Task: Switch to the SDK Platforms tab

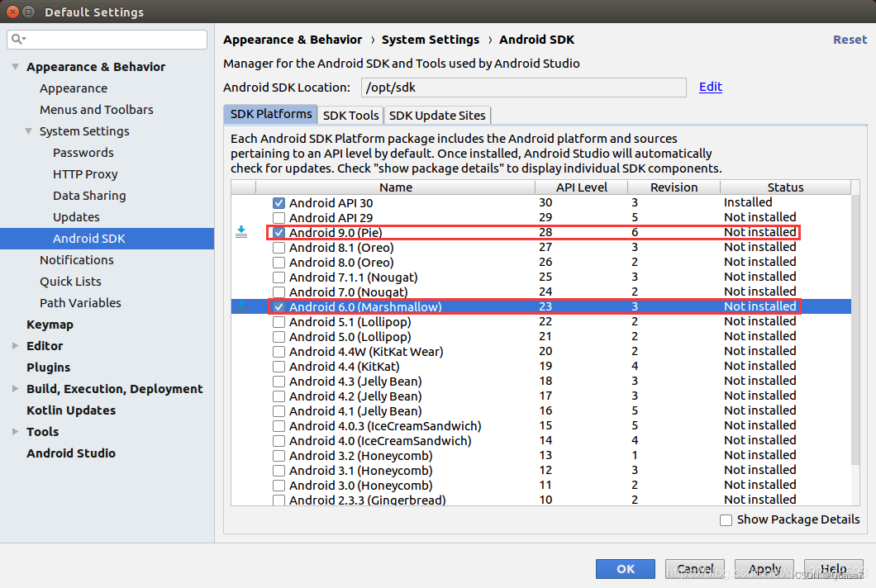Action: [271, 114]
